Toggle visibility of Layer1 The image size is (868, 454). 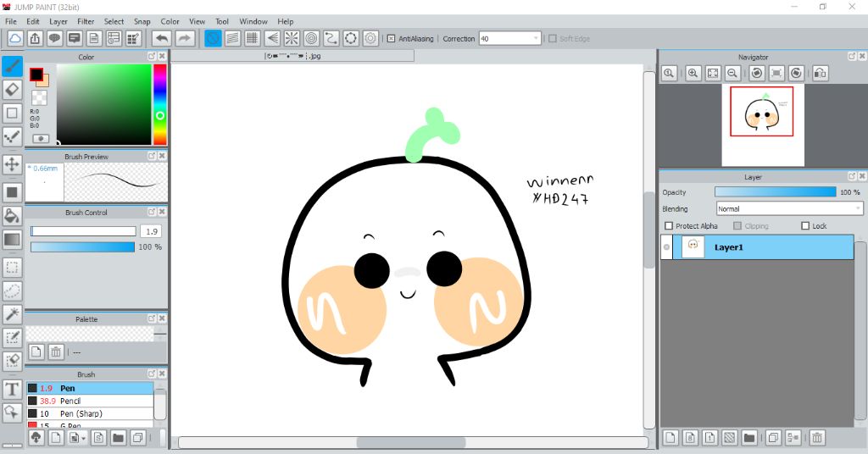666,247
